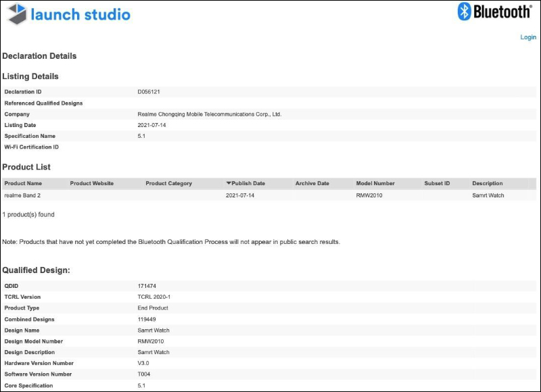Open the Login link

tap(528, 37)
